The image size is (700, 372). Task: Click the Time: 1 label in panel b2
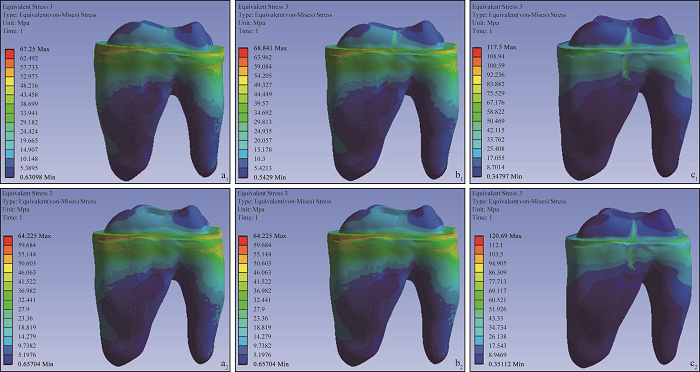(x=248, y=217)
